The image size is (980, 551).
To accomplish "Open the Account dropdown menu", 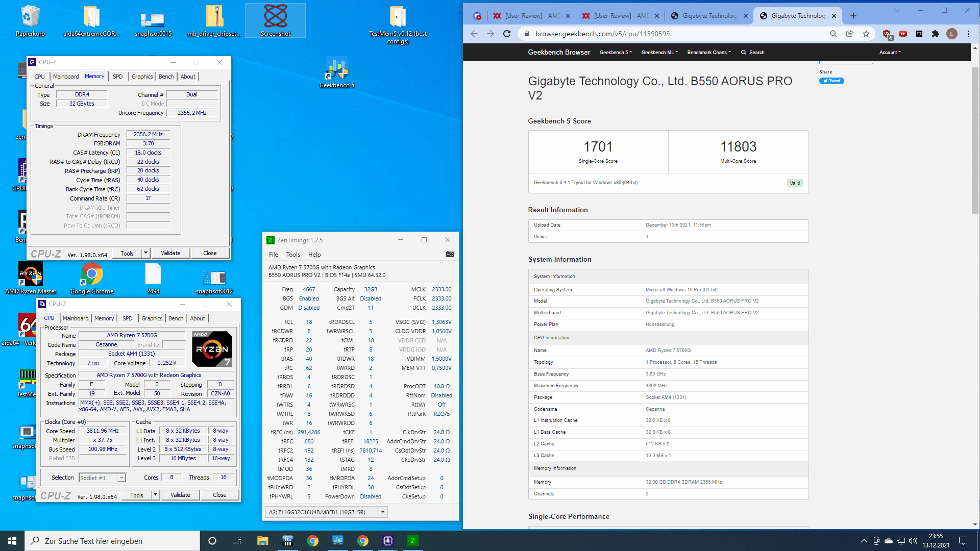I will click(x=890, y=53).
